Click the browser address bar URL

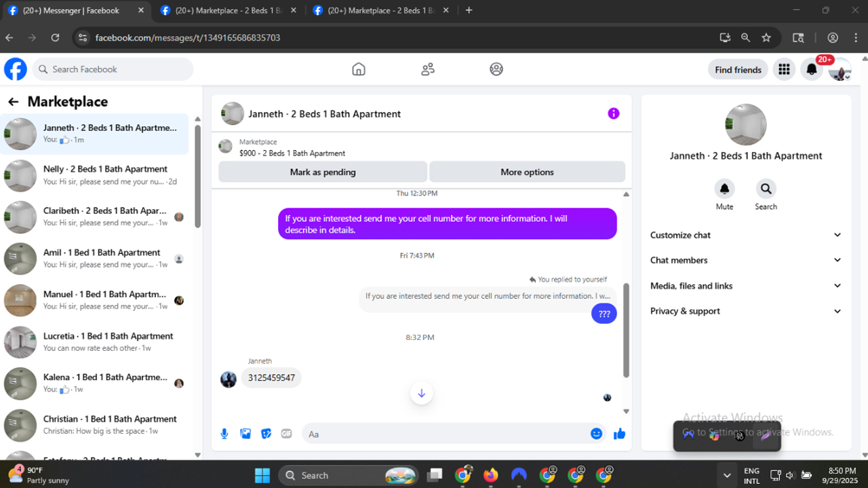tap(188, 38)
